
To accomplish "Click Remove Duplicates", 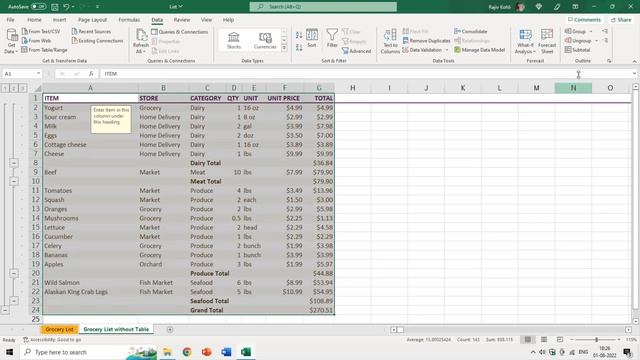I will click(426, 41).
